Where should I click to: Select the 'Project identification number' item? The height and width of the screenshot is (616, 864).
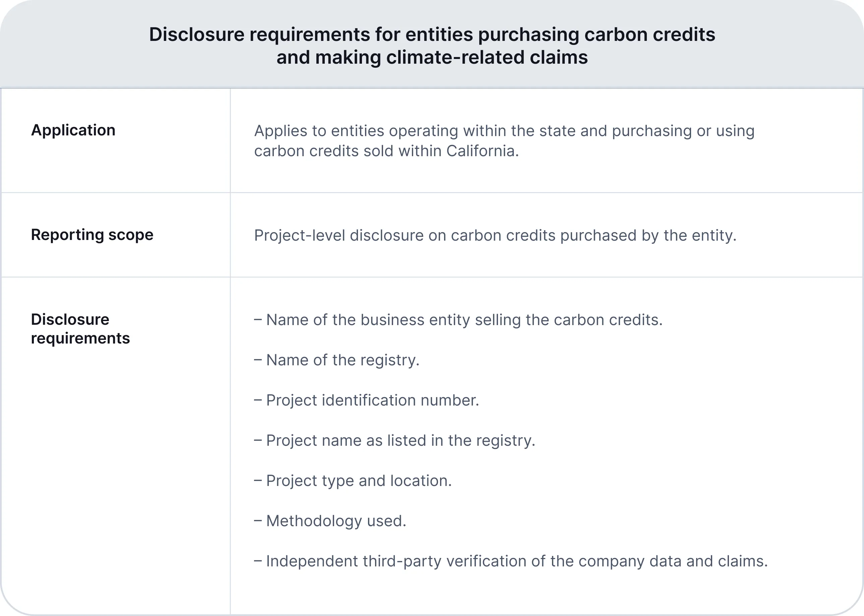tap(367, 400)
